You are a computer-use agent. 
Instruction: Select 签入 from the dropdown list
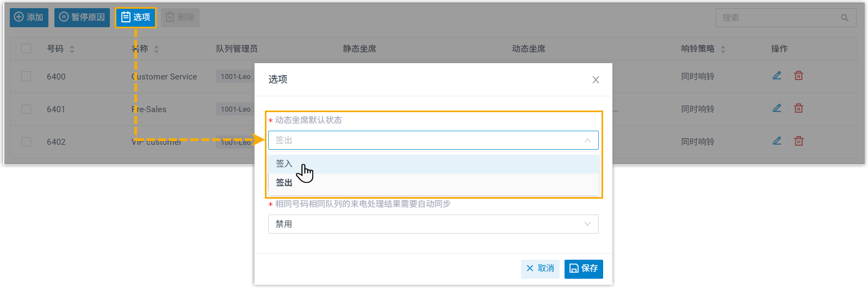284,164
